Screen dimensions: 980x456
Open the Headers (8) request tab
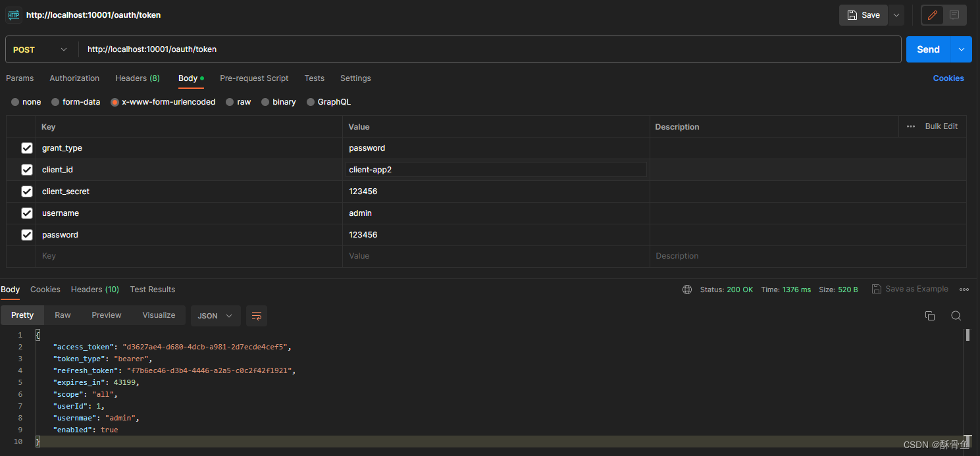[138, 78]
